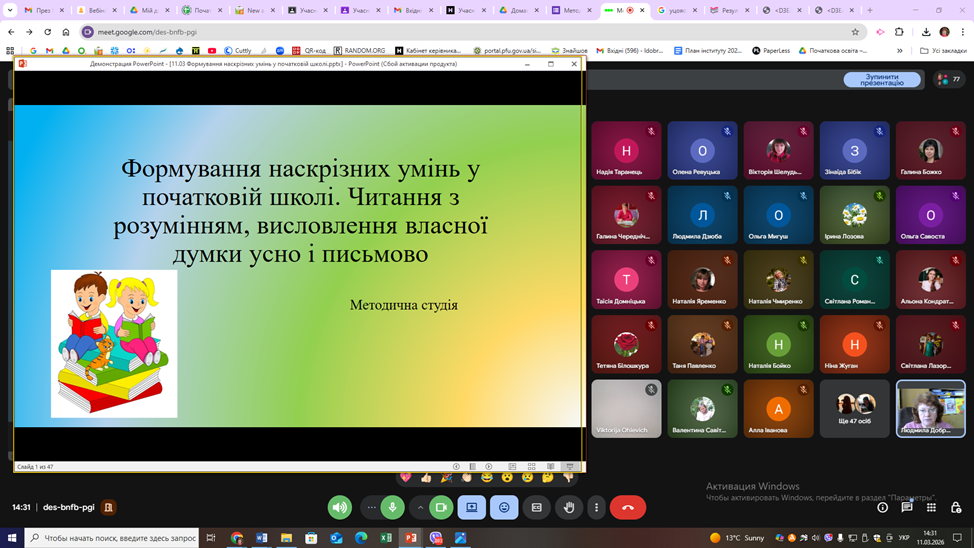Mute the microphone in Google Meet
The height and width of the screenshot is (548, 974).
pyautogui.click(x=393, y=508)
